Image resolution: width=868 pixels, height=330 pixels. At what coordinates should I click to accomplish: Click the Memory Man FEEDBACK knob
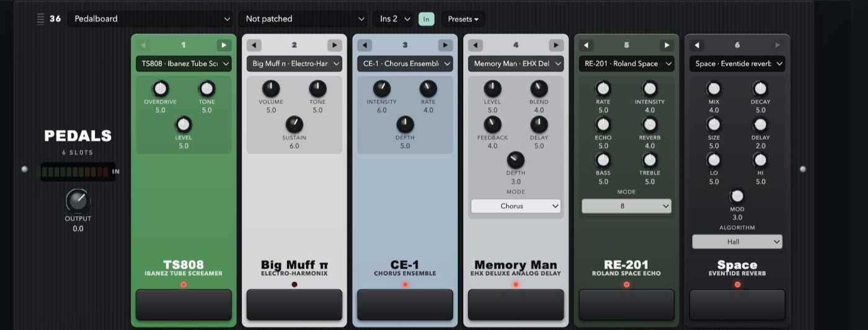point(492,124)
